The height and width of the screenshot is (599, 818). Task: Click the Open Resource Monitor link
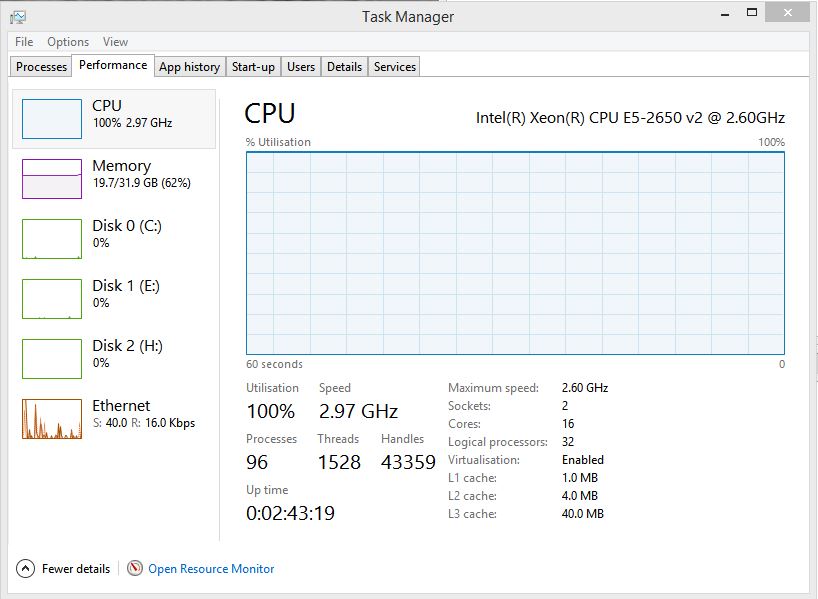(211, 569)
